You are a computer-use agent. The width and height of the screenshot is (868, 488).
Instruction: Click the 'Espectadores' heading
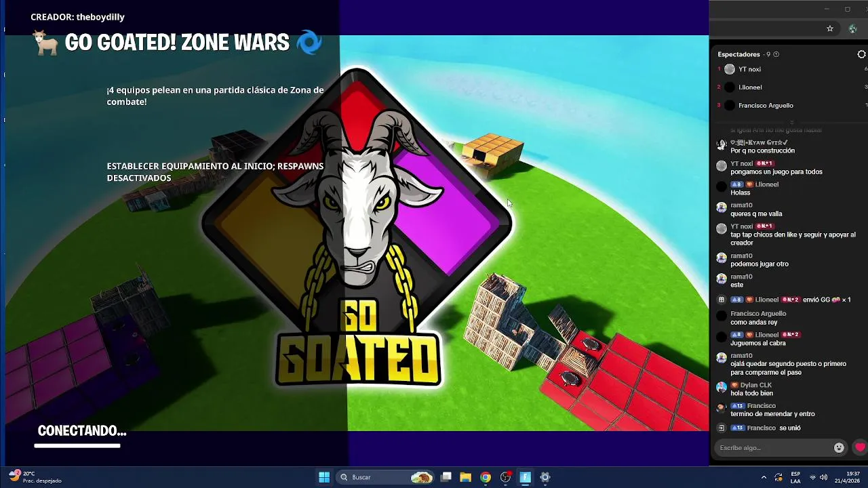(x=738, y=54)
